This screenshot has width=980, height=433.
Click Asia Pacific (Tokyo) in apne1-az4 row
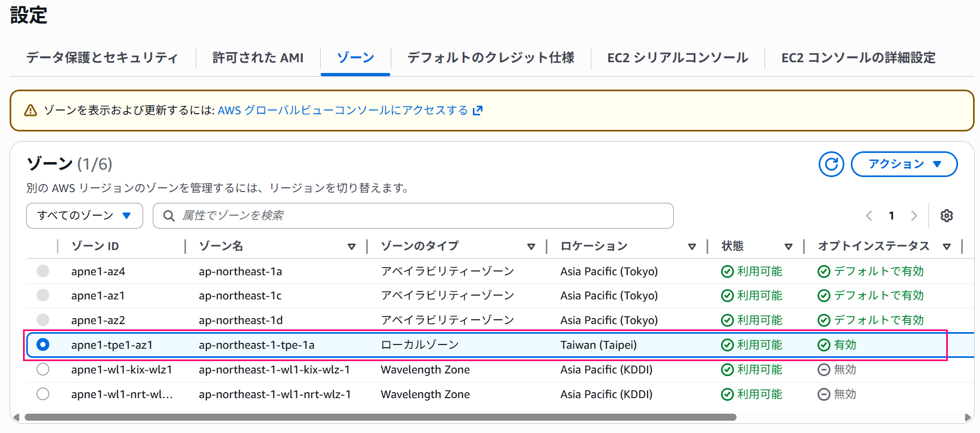click(x=609, y=271)
